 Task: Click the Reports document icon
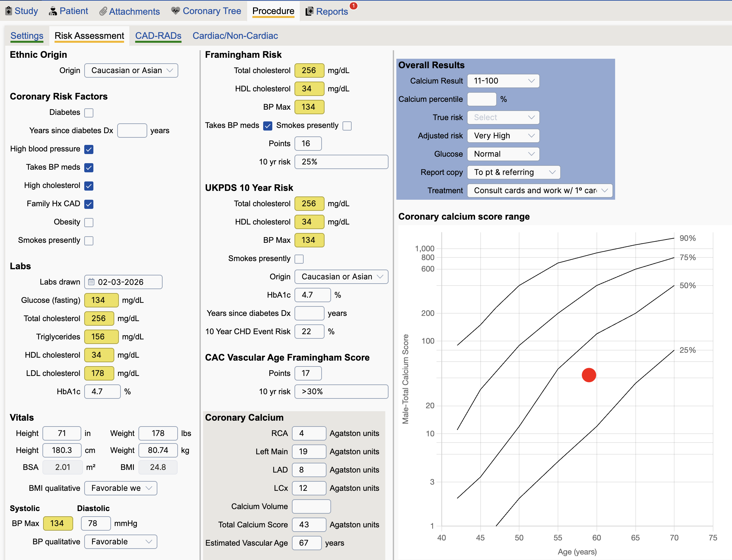(x=309, y=11)
